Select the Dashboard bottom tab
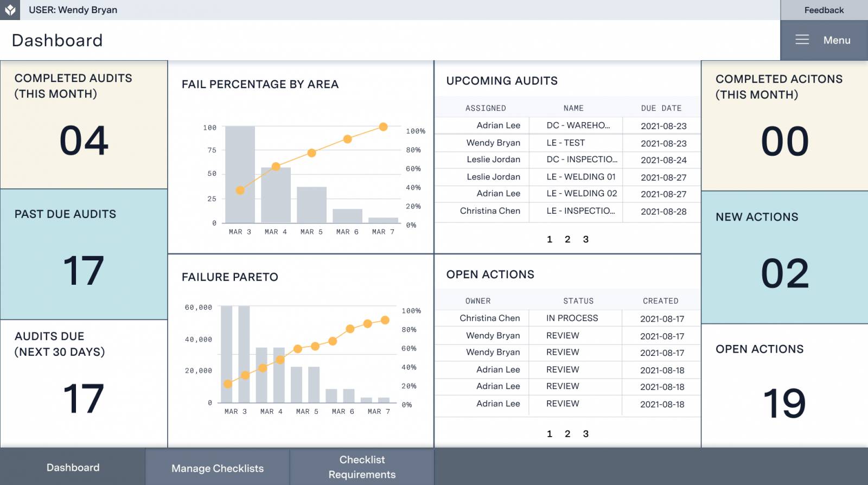This screenshot has height=485, width=868. pyautogui.click(x=73, y=467)
